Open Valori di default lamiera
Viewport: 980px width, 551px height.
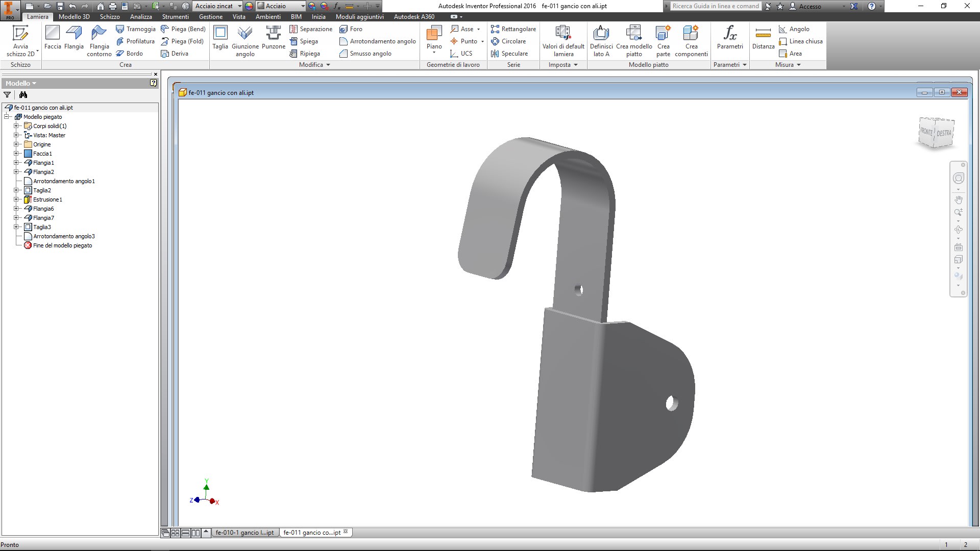pos(563,40)
